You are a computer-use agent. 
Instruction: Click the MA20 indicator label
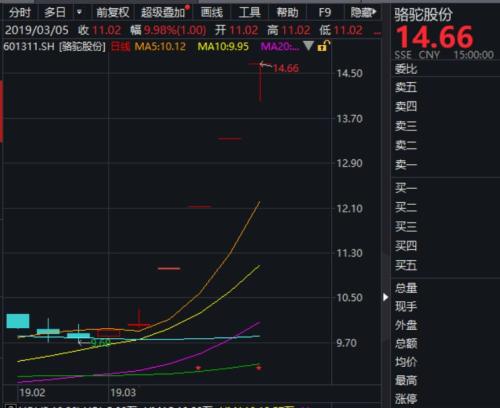point(280,46)
